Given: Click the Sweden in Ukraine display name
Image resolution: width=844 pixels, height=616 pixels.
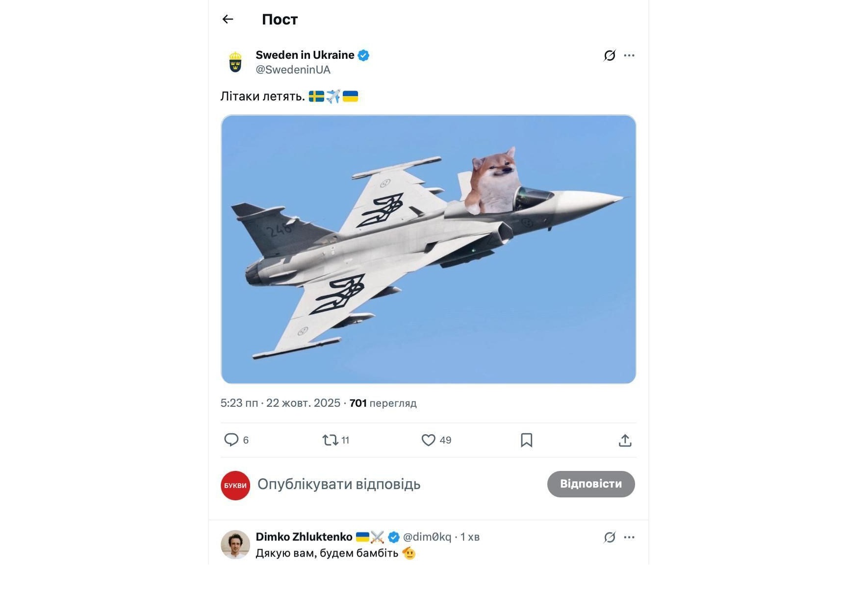Looking at the screenshot, I should pos(305,55).
